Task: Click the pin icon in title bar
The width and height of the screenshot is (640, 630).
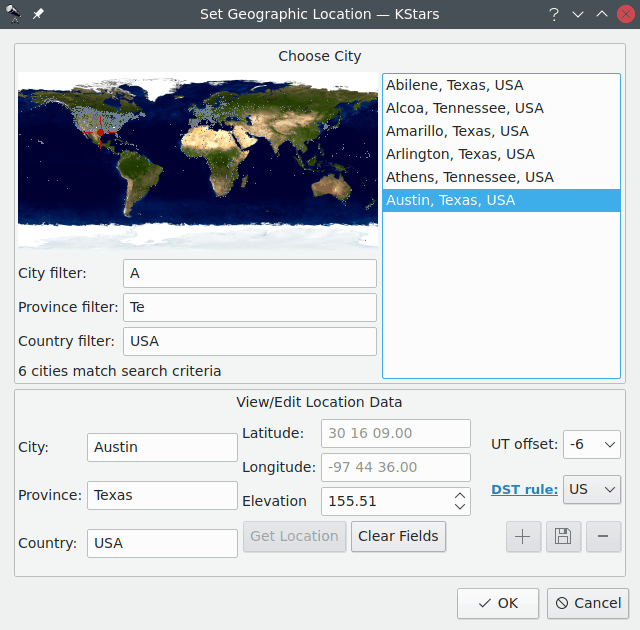Action: pos(38,14)
